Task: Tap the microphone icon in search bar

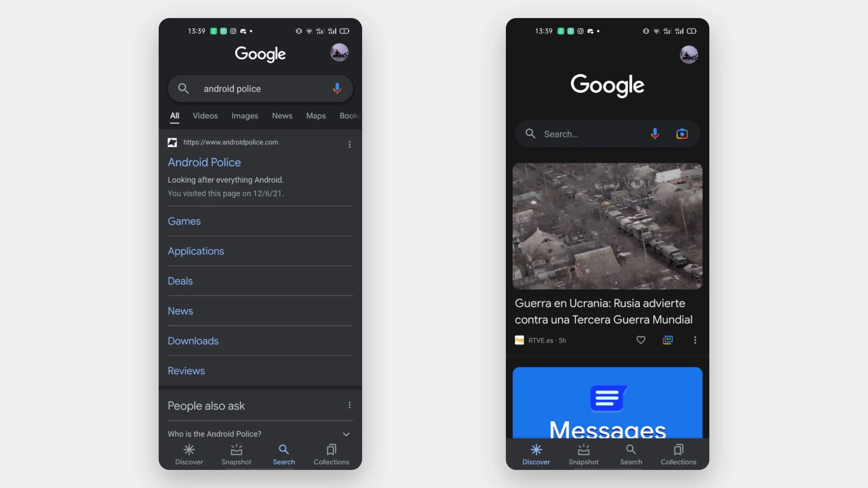Action: coord(337,88)
